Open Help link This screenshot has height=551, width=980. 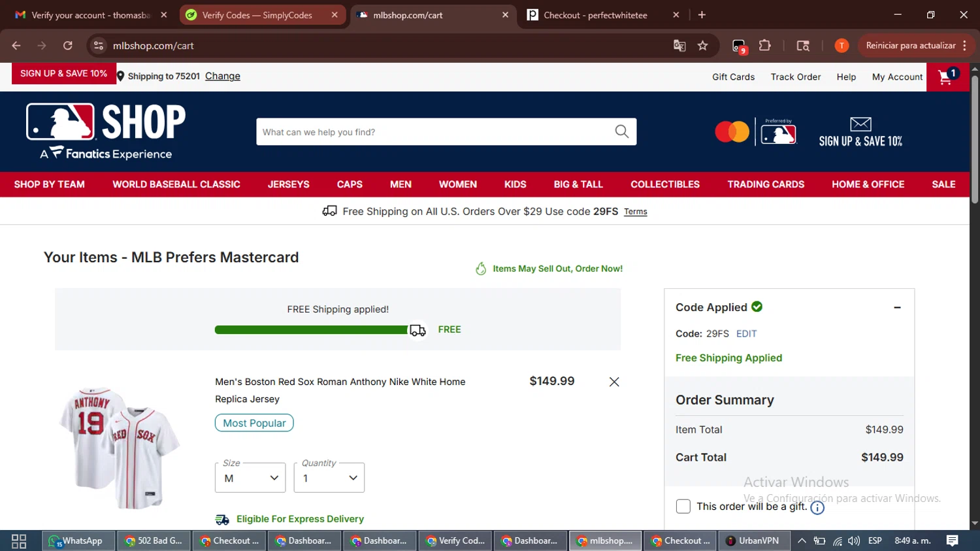pyautogui.click(x=846, y=76)
